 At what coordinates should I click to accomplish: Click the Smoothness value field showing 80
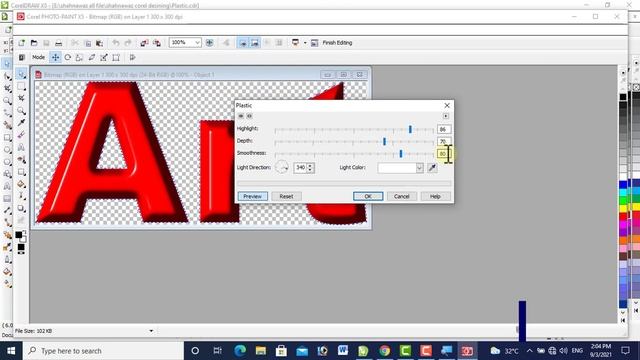444,154
